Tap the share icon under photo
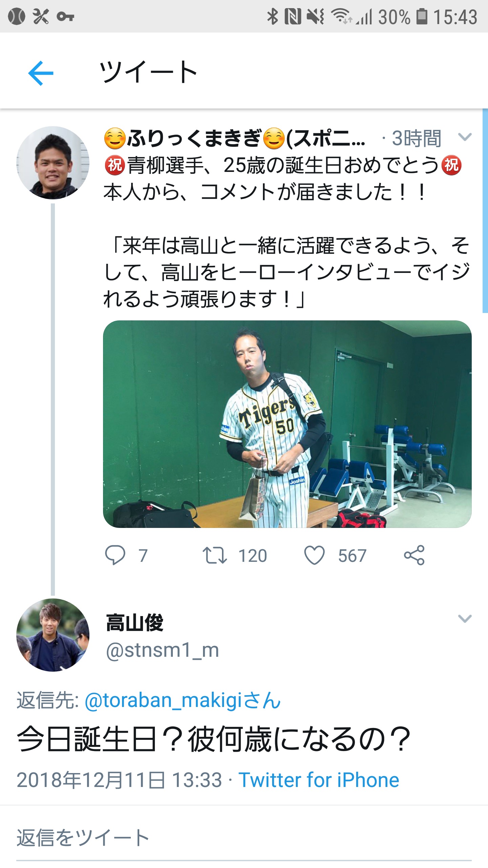This screenshot has height=868, width=488. (414, 555)
